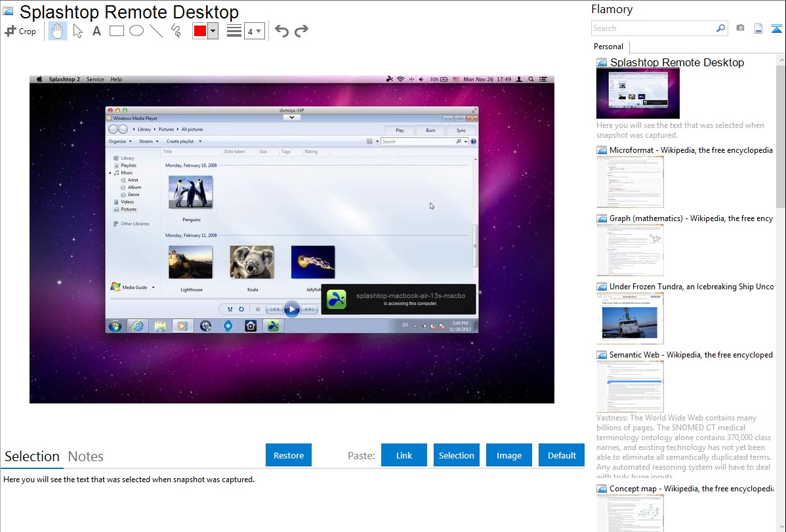
Task: Select the straight line tool
Action: (156, 31)
